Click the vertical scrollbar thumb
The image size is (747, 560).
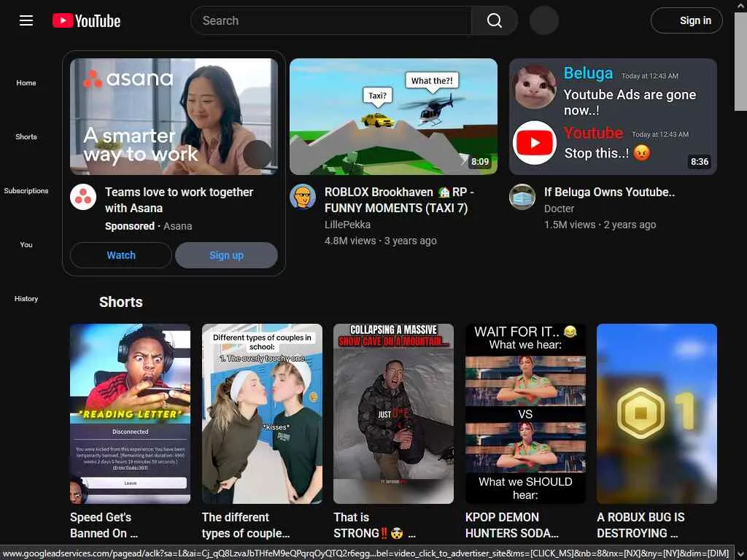pyautogui.click(x=741, y=62)
